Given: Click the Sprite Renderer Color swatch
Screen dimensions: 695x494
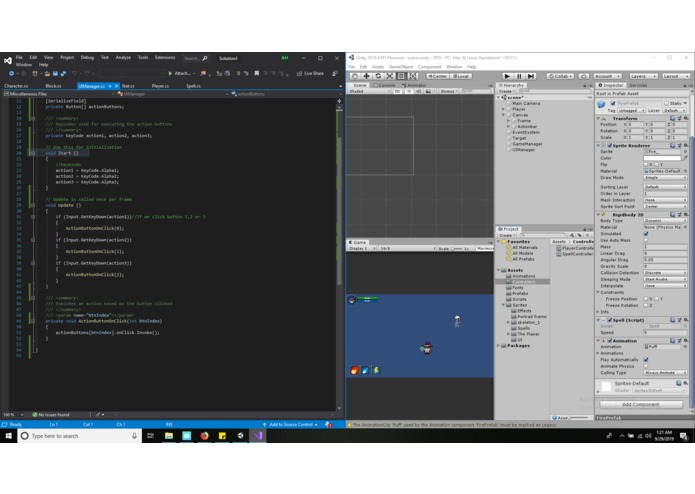Looking at the screenshot, I should point(662,158).
